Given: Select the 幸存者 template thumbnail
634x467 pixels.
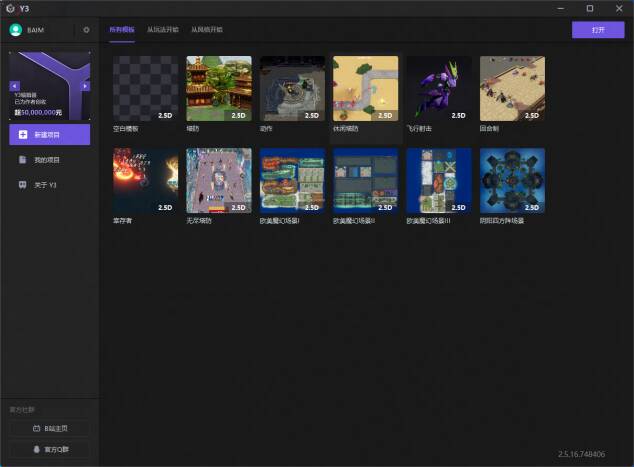Looking at the screenshot, I should pyautogui.click(x=145, y=180).
